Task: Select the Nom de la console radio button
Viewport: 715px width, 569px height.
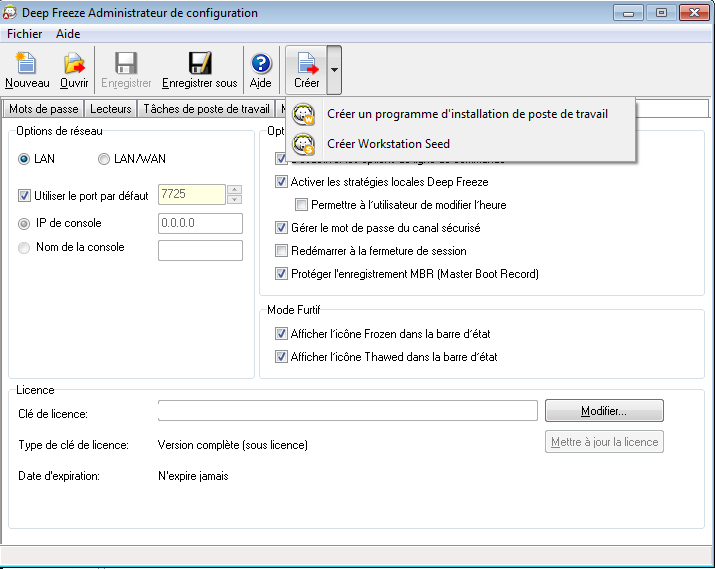Action: click(x=24, y=248)
